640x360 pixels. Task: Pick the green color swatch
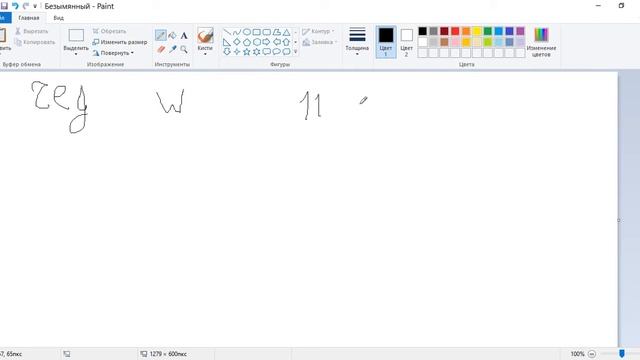488,31
